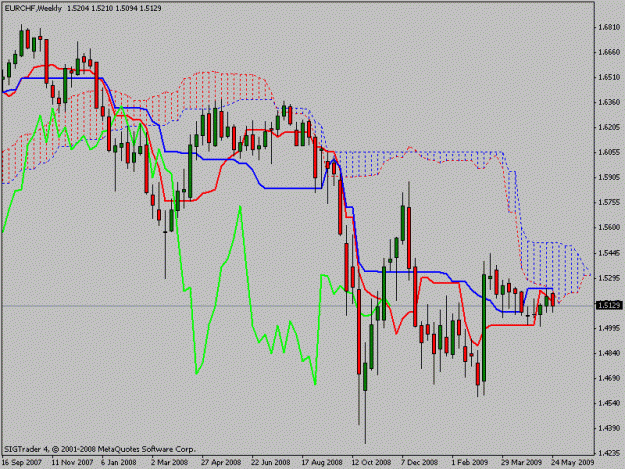The height and width of the screenshot is (469, 625).
Task: Click the 24 May 2009 date label
Action: pyautogui.click(x=572, y=462)
